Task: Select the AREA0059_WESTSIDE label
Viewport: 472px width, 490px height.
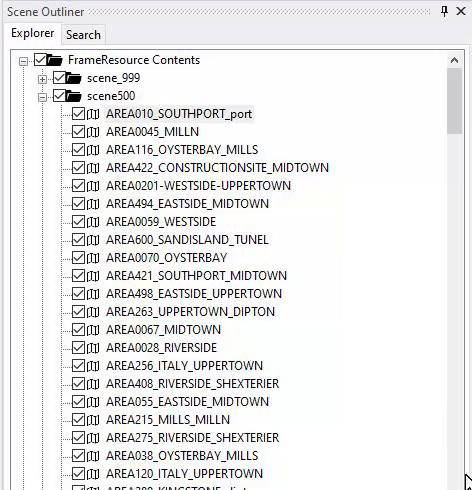Action: tap(161, 222)
